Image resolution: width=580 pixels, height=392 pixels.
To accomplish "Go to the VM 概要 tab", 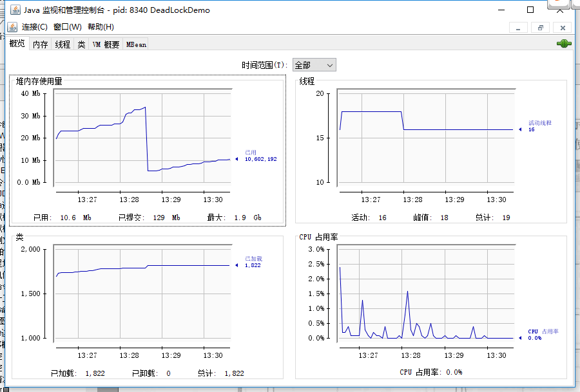I will click(x=106, y=44).
